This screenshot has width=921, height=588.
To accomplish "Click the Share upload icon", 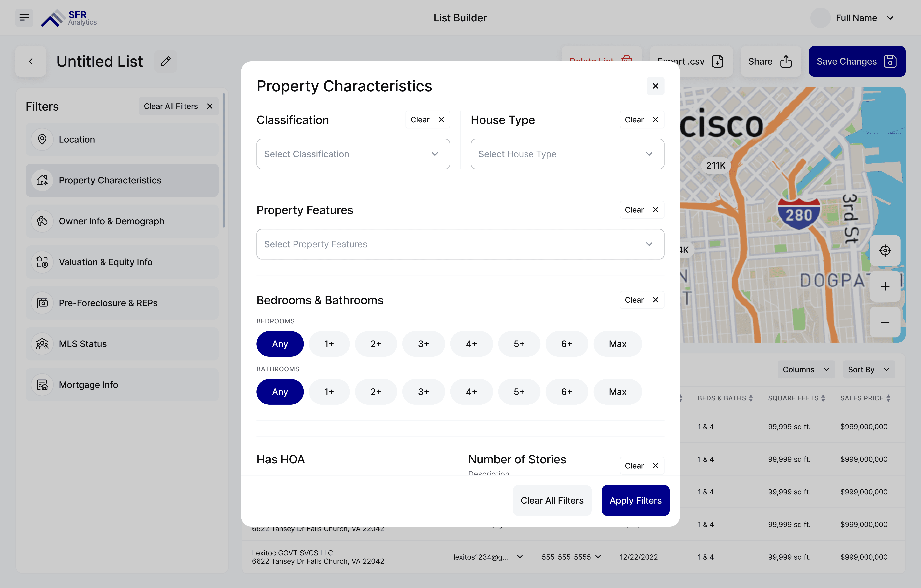I will [x=786, y=61].
